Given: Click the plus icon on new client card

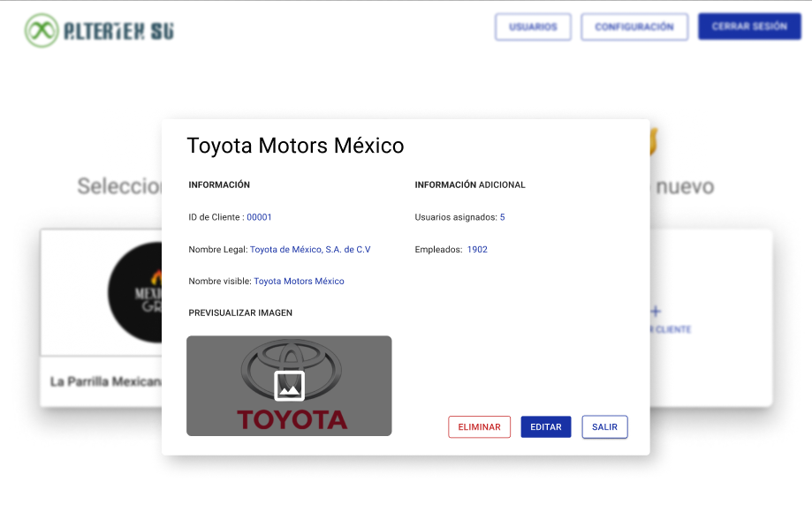Looking at the screenshot, I should click(x=656, y=312).
